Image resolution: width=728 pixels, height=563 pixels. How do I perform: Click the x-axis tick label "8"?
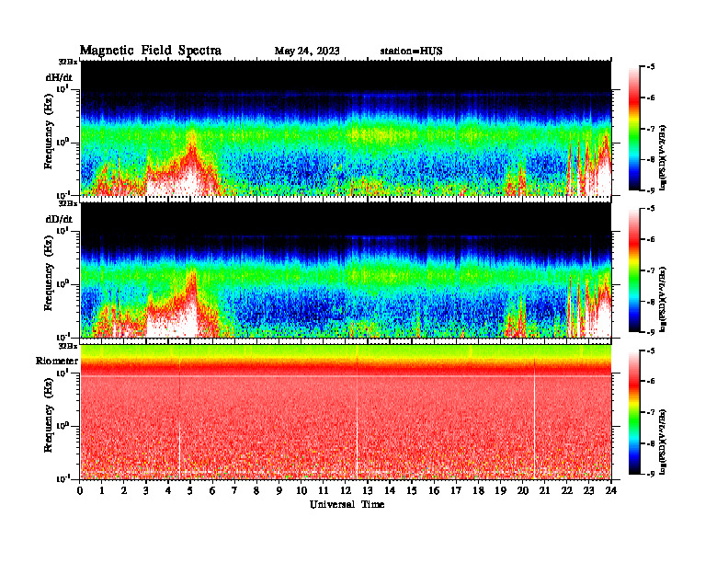point(257,490)
